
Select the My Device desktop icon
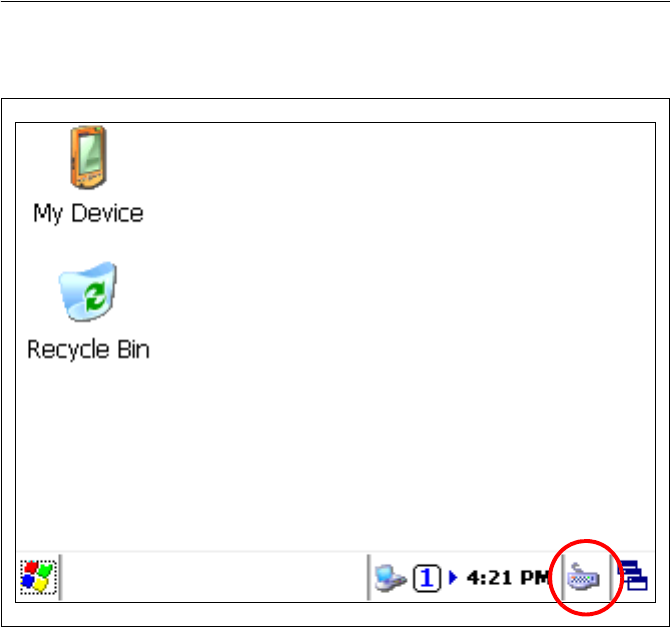coord(88,174)
